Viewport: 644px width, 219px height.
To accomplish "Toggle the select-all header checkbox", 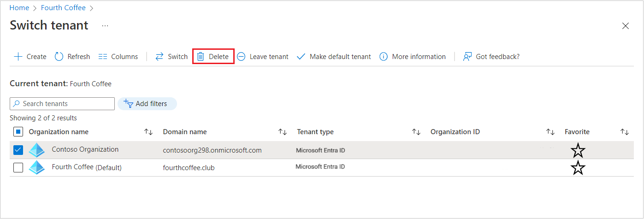I will (18, 132).
